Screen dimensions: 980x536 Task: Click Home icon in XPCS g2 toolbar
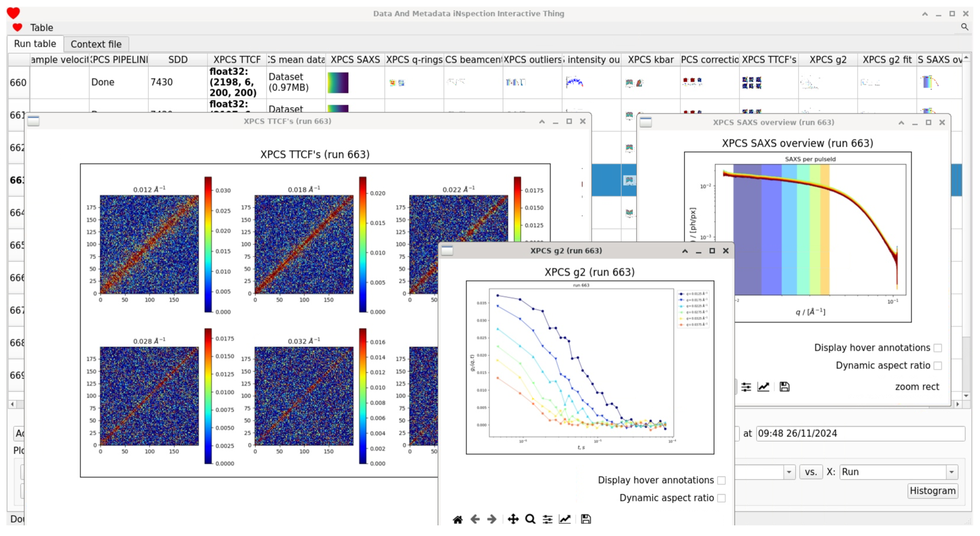458,519
